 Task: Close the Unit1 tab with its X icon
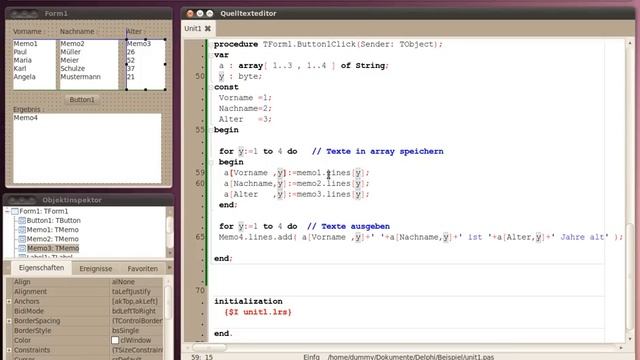point(208,29)
